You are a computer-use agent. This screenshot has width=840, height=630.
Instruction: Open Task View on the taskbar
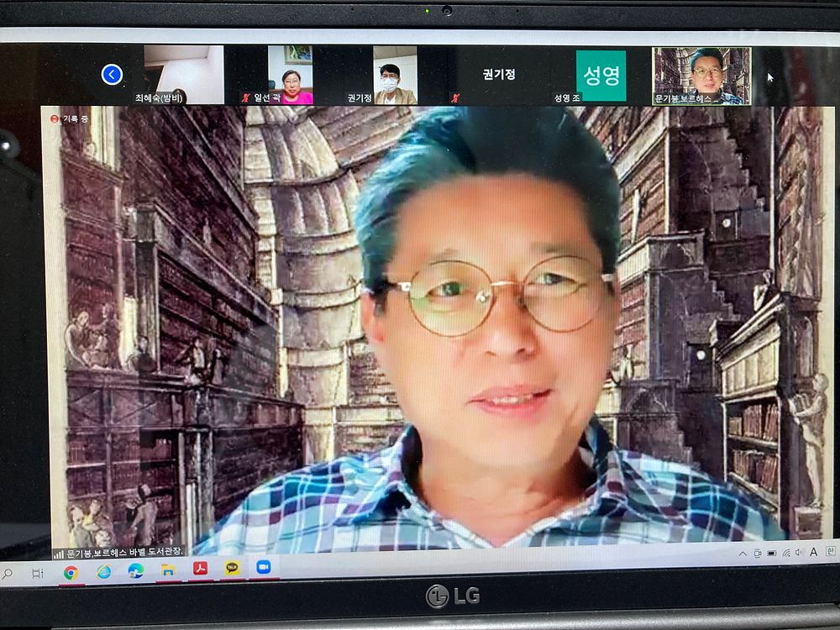click(x=38, y=573)
